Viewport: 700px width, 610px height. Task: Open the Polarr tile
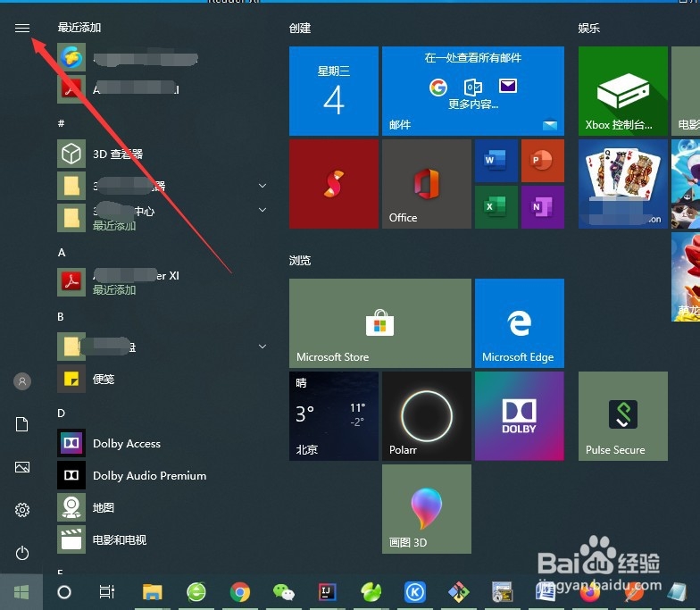[x=427, y=416]
